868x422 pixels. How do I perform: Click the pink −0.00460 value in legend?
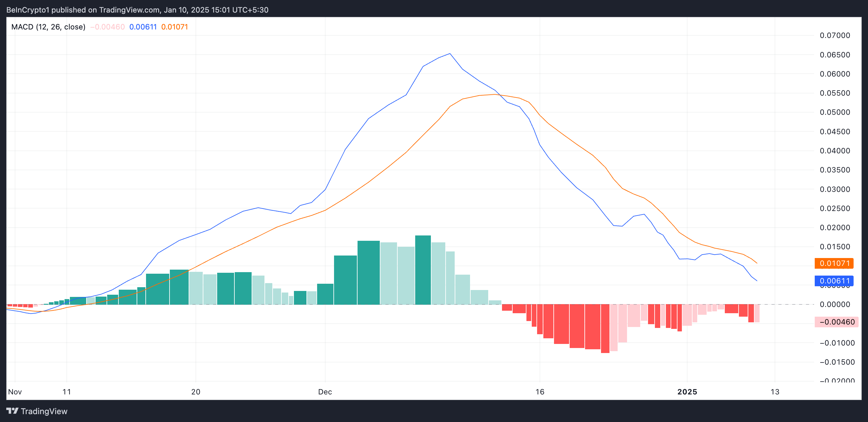tap(107, 27)
